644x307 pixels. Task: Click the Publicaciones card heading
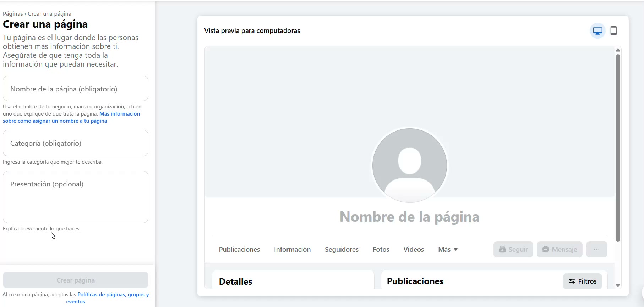pyautogui.click(x=415, y=281)
